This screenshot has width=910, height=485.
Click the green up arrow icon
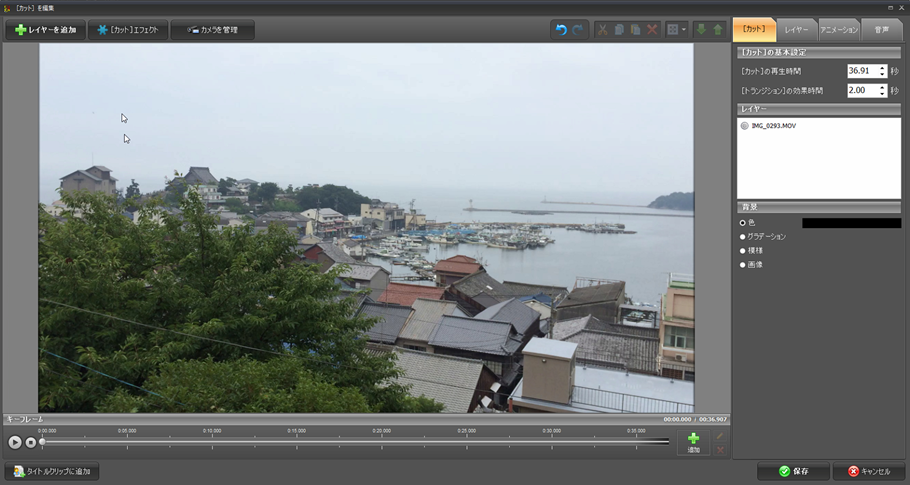[x=717, y=30]
